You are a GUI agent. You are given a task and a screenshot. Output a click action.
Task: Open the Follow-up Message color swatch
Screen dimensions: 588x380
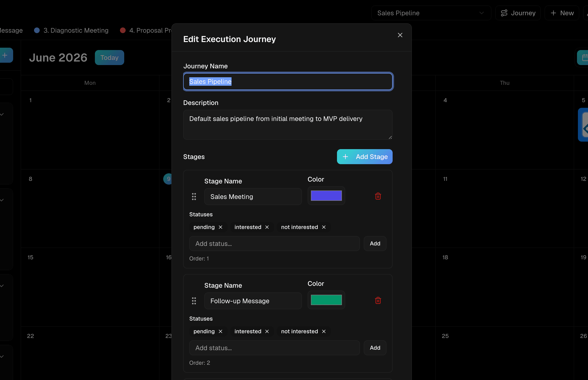(326, 300)
